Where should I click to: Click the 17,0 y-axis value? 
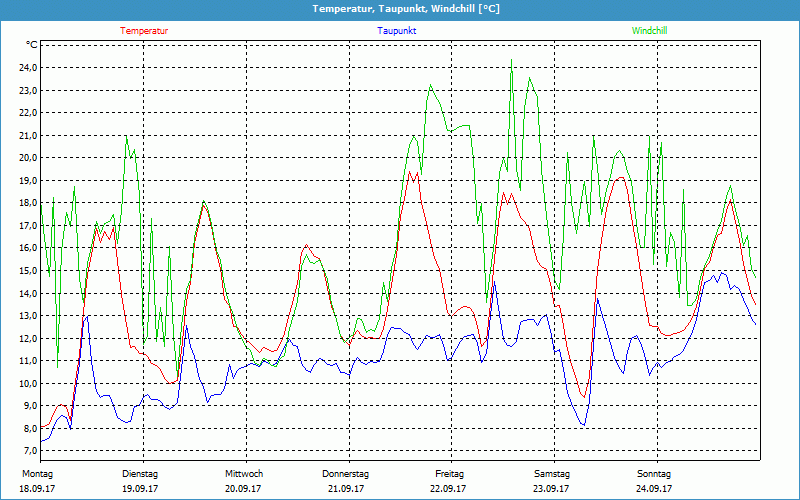click(x=28, y=226)
